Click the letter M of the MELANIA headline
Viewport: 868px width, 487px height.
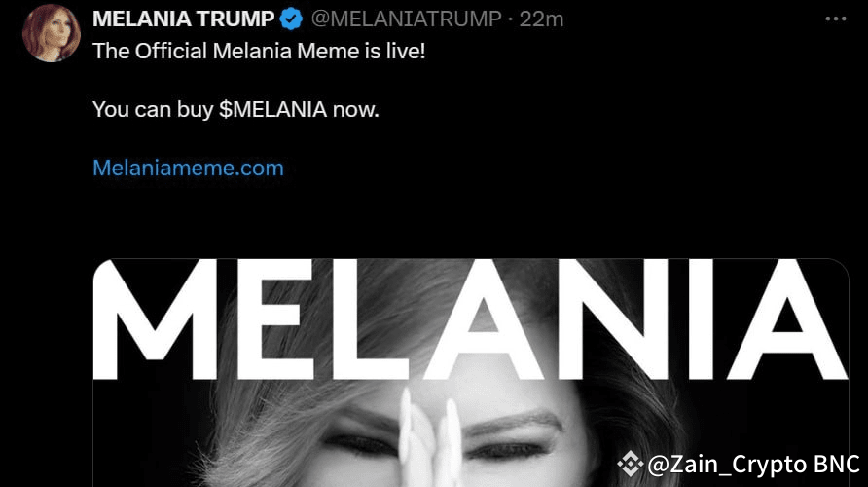(156, 319)
